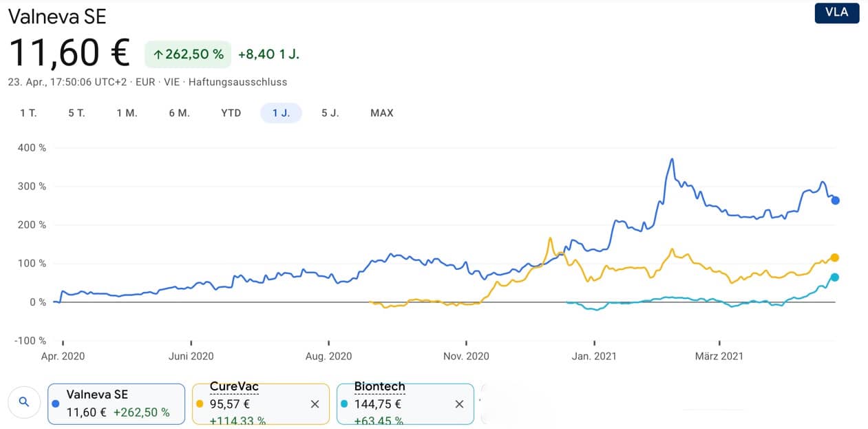Image resolution: width=868 pixels, height=429 pixels.
Task: Click the 95,57 € CureVac price
Action: (230, 404)
